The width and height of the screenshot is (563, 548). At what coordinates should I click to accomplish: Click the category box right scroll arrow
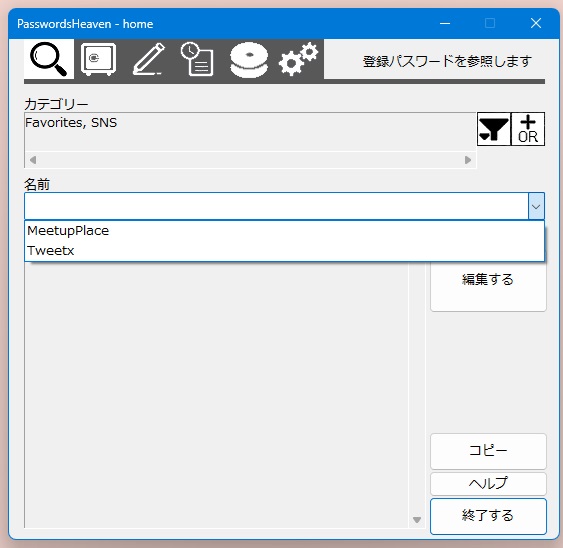(468, 160)
